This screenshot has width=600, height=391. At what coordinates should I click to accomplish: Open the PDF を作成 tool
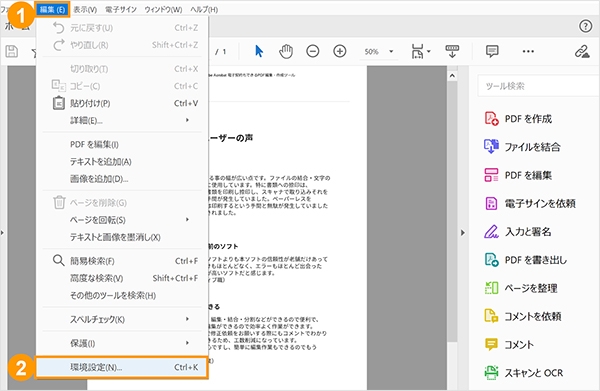tap(518, 119)
